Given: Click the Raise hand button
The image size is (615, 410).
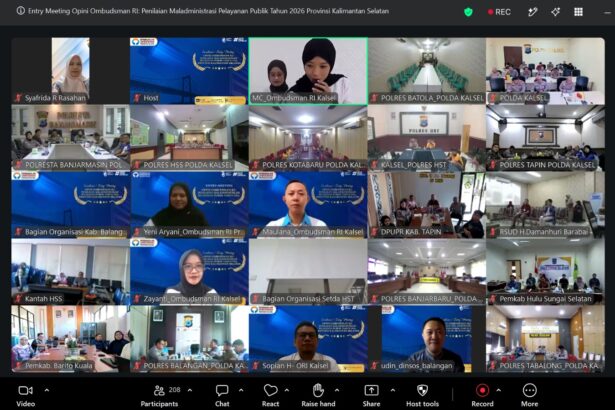Looking at the screenshot, I should (x=318, y=395).
